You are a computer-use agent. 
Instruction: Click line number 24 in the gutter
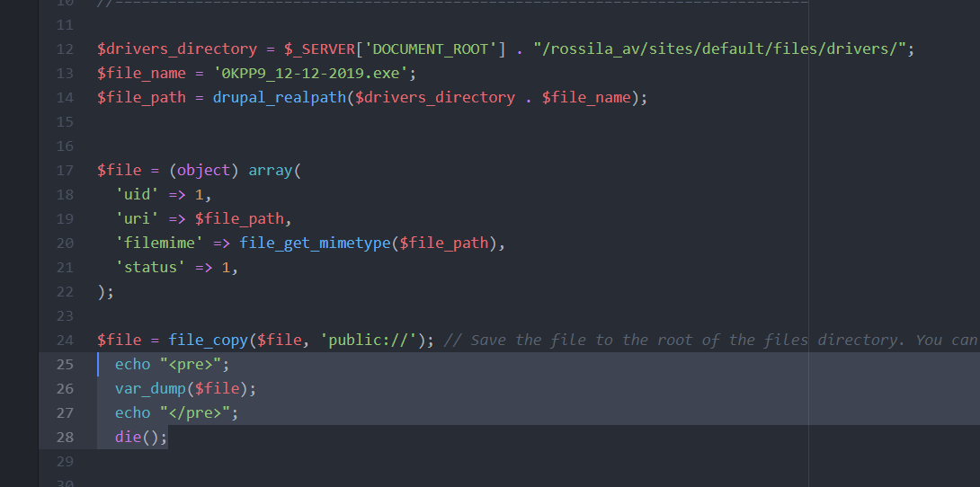click(x=64, y=340)
